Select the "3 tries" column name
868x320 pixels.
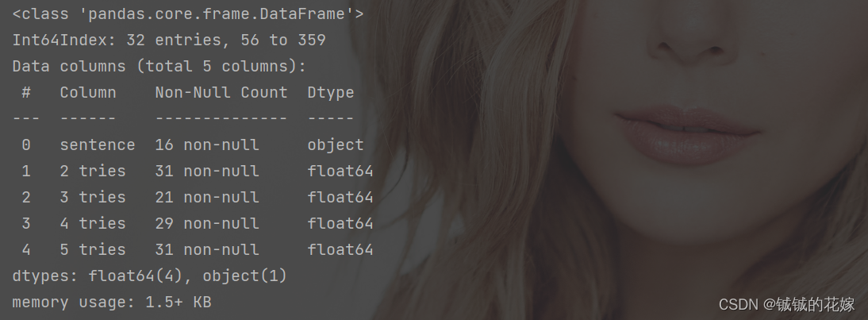click(93, 197)
